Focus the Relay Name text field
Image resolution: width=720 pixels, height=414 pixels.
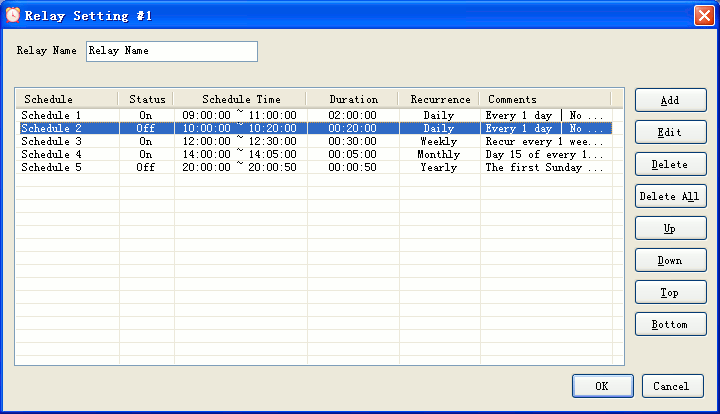click(x=172, y=51)
